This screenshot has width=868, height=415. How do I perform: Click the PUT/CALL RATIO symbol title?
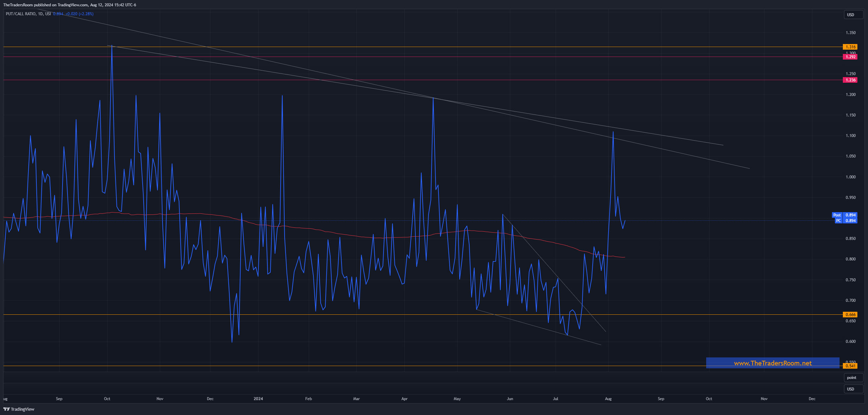pos(20,14)
